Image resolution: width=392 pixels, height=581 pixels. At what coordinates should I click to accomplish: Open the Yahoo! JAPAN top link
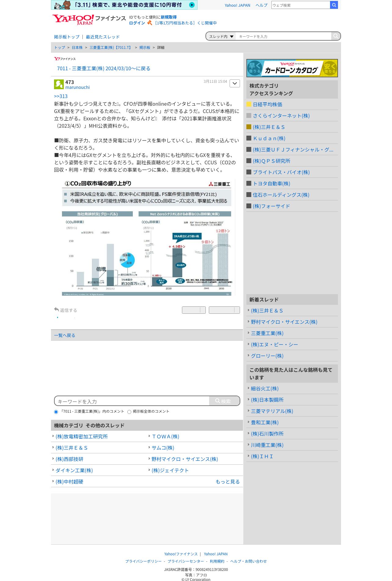click(x=237, y=5)
